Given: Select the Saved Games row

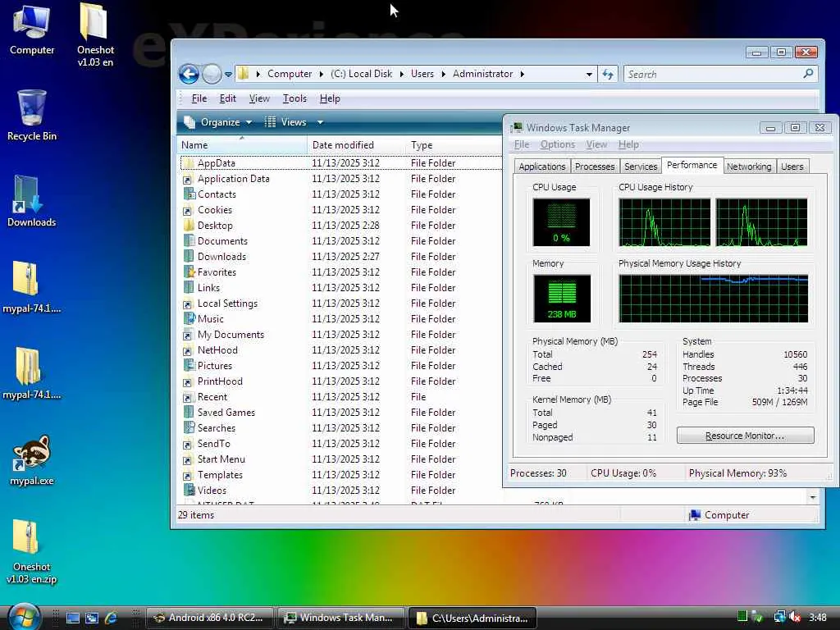Looking at the screenshot, I should click(x=340, y=413).
